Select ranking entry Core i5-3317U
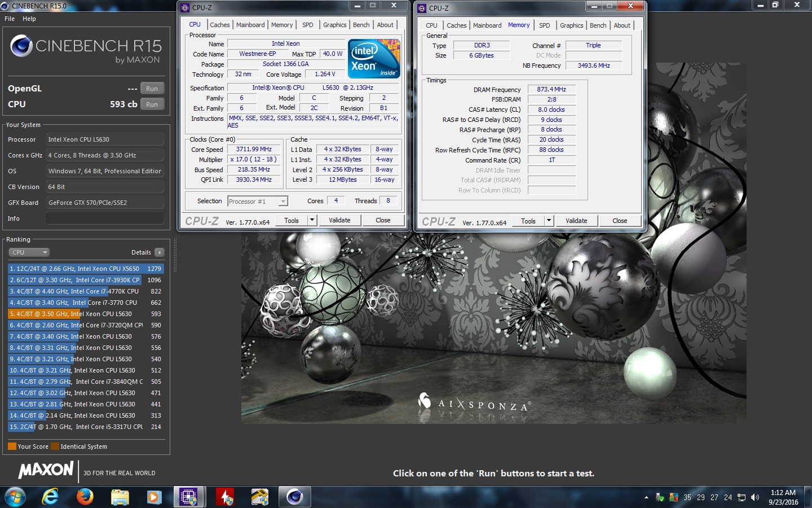Viewport: 812px width, 508px height. [x=86, y=427]
